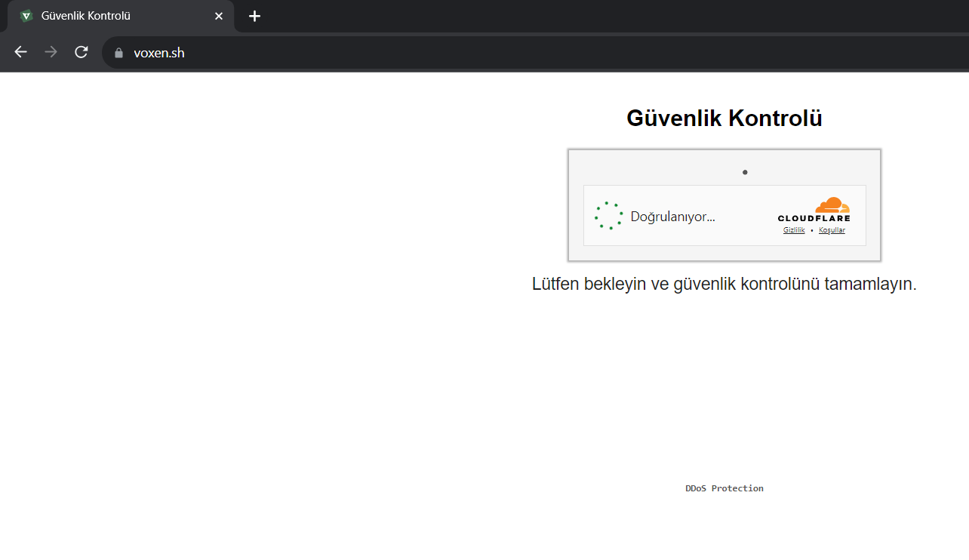This screenshot has height=560, width=969.
Task: Open site info via the lock icon
Action: pyautogui.click(x=118, y=53)
